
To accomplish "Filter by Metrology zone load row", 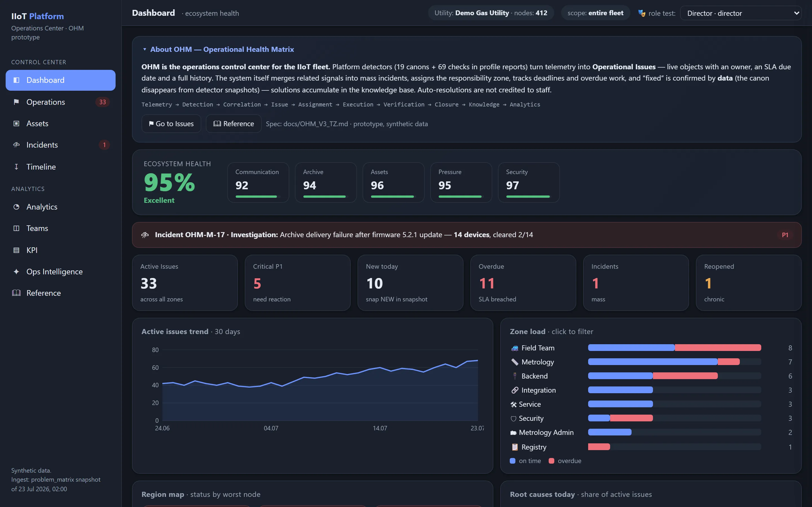I will (651, 362).
